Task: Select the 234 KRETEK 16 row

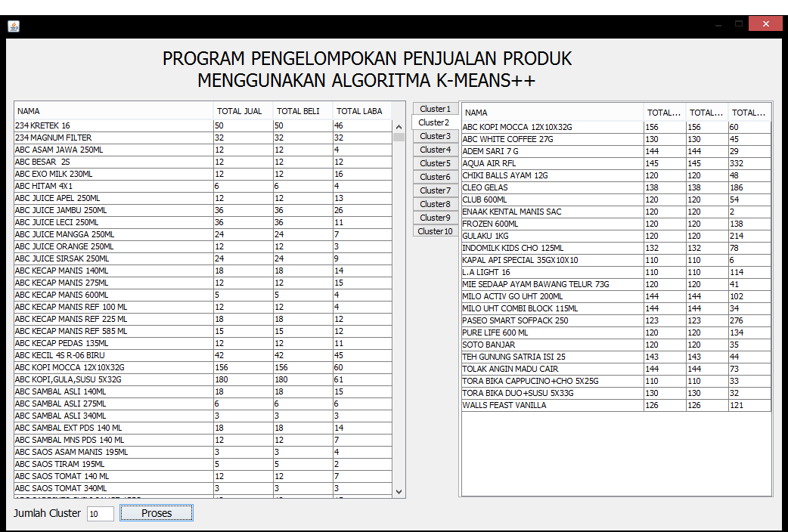Action: 113,125
